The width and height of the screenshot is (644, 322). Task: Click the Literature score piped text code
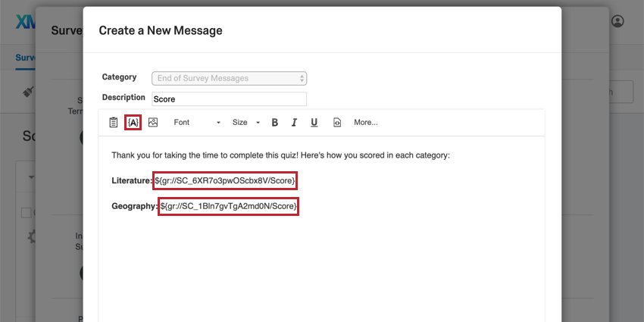[225, 181]
